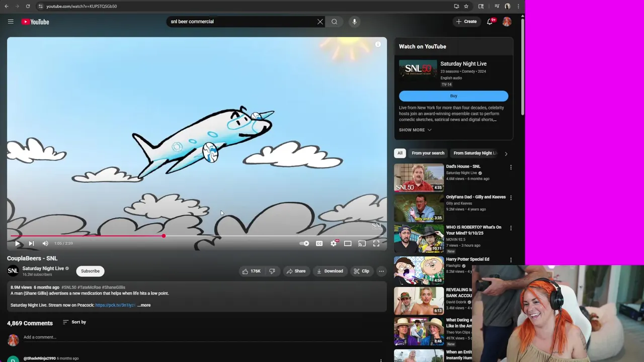Seek using the red progress bar

tap(197, 236)
